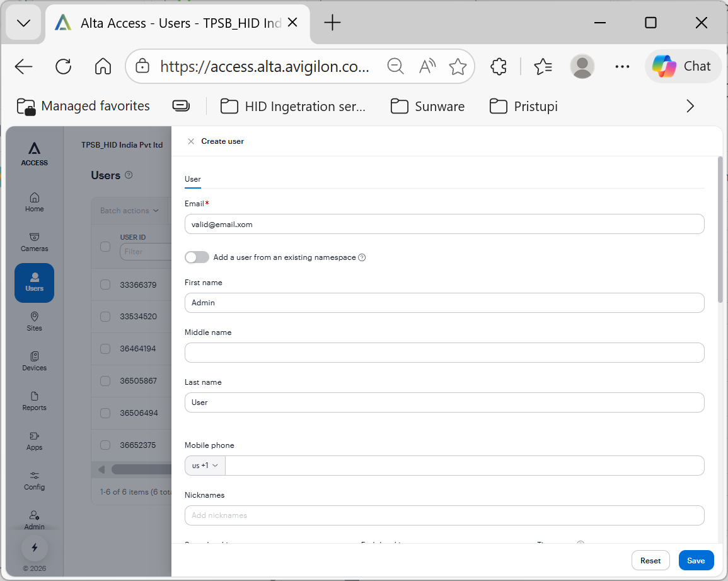Screen dimensions: 728x581
Task: Click the Alta ACCESS logo
Action: coord(35,154)
